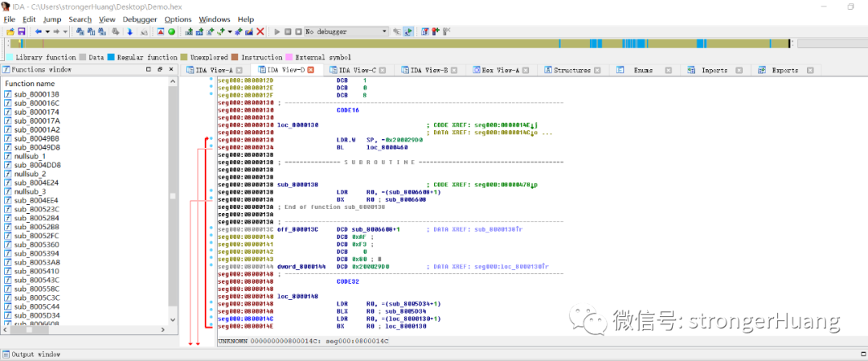Expand the forward arrow history dropdown
This screenshot has width=868, height=361.
pyautogui.click(x=65, y=31)
